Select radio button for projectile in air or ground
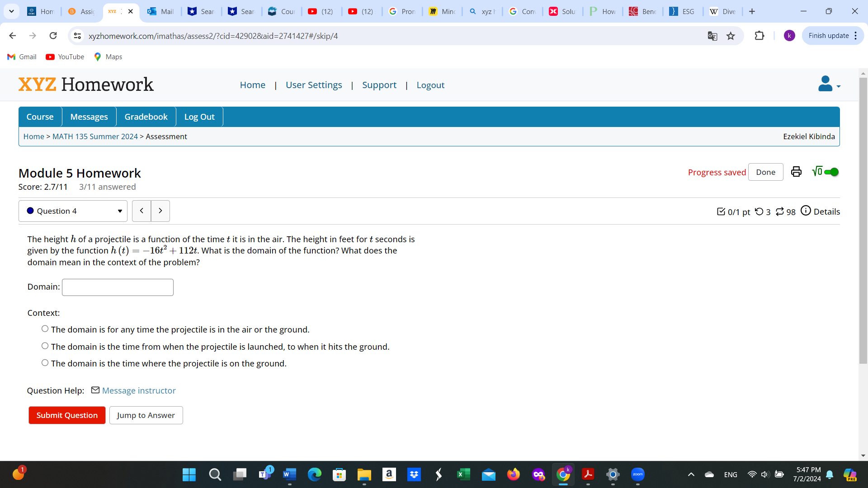 click(44, 329)
